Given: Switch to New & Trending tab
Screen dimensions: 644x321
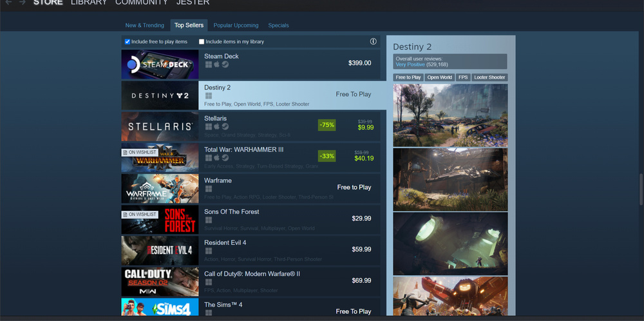Looking at the screenshot, I should click(144, 26).
